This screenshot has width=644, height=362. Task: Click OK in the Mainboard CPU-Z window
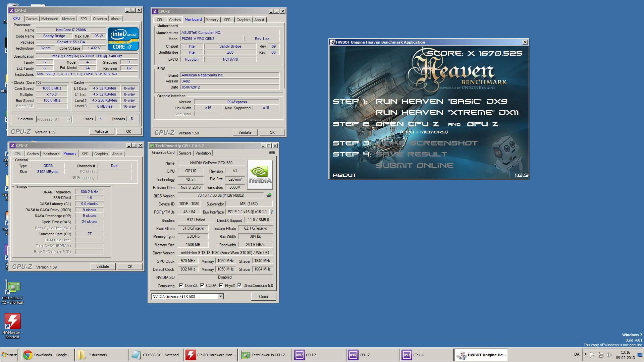point(272,132)
